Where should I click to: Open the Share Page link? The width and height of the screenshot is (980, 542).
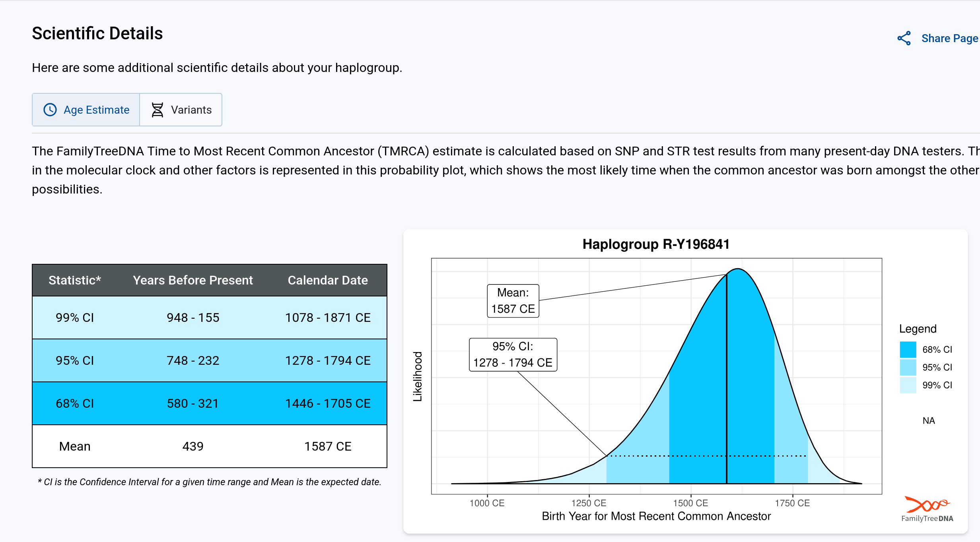click(949, 39)
